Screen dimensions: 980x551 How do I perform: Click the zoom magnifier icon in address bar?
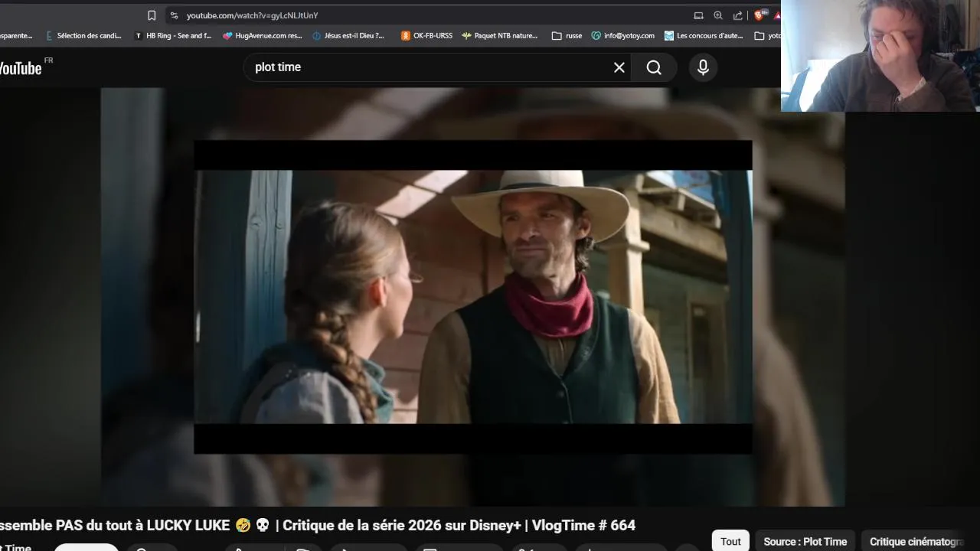pos(718,15)
